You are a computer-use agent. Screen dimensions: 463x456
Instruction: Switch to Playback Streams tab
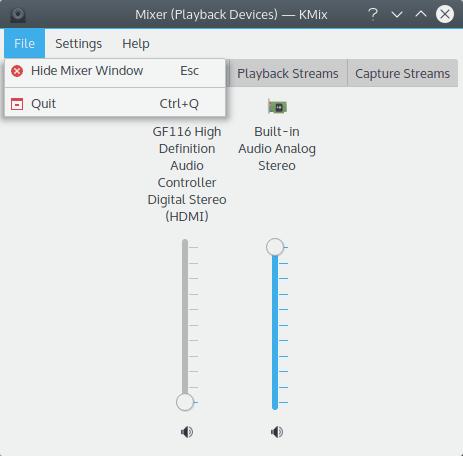(288, 73)
